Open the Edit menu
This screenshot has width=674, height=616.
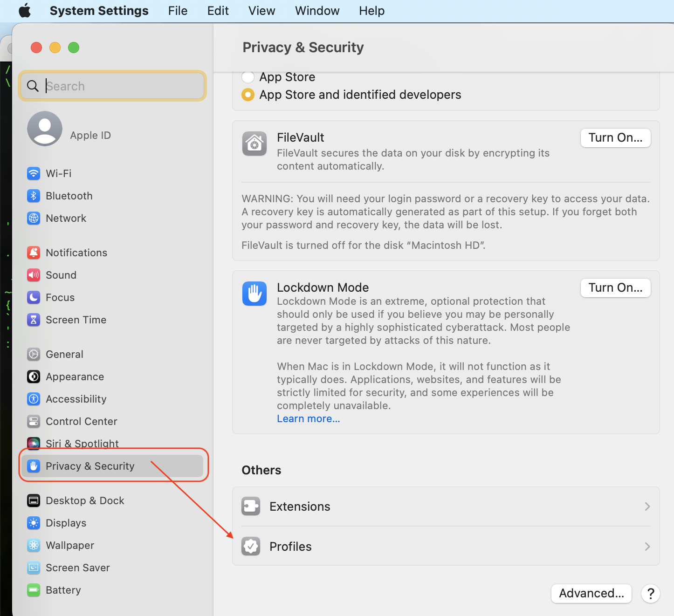[x=218, y=11]
